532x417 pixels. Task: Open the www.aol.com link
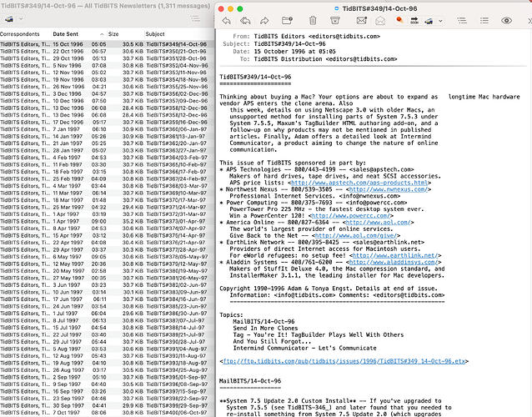378,222
